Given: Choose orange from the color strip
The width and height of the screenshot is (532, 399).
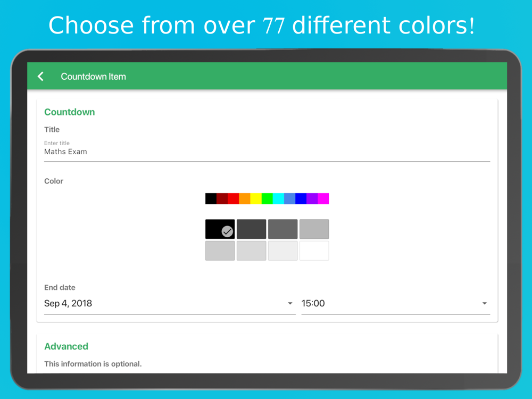Looking at the screenshot, I should (x=245, y=198).
